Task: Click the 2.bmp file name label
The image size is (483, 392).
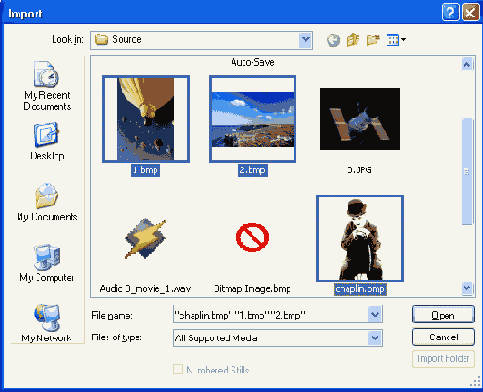Action: point(253,170)
